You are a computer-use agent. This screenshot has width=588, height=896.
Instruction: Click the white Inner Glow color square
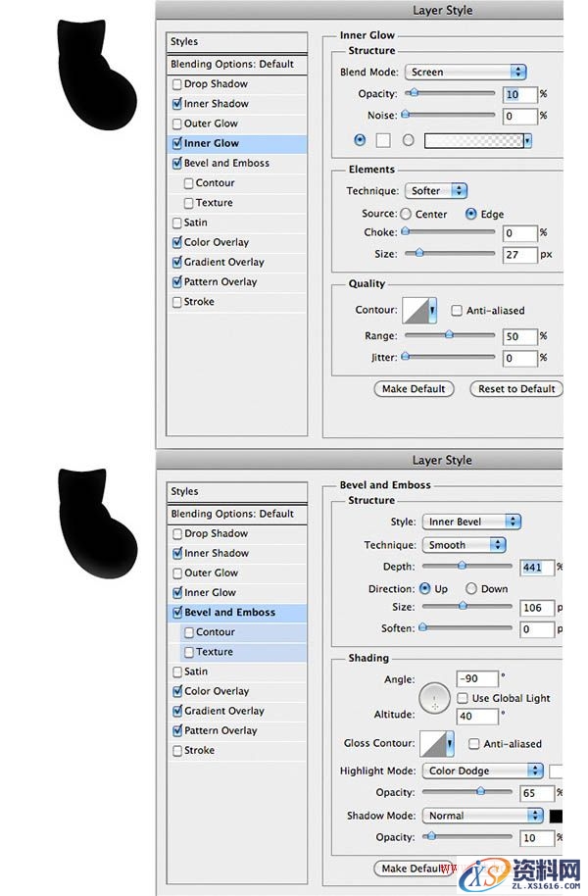(x=384, y=141)
